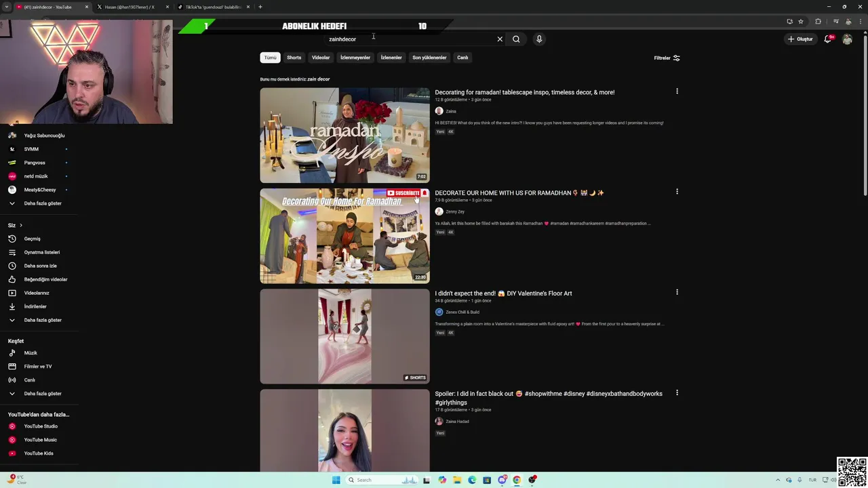Select the Shorts filter chip

pyautogui.click(x=294, y=58)
